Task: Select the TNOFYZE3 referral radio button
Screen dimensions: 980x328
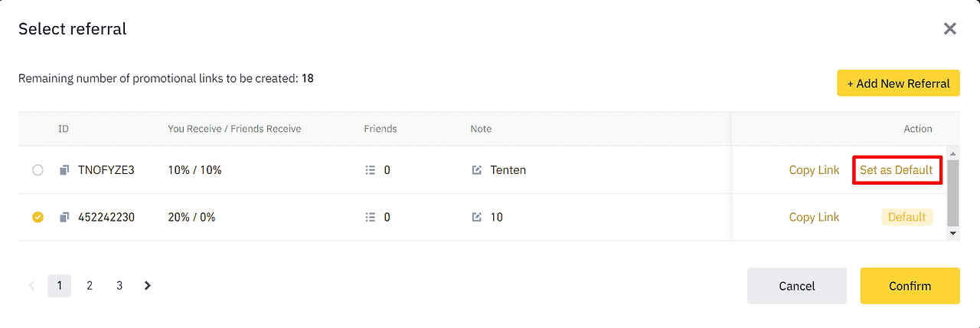Action: click(38, 170)
